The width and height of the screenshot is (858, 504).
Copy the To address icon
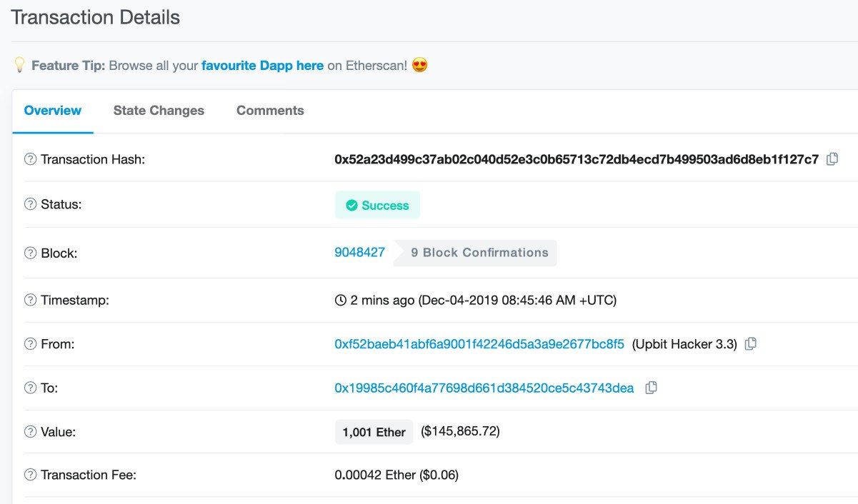(x=651, y=388)
